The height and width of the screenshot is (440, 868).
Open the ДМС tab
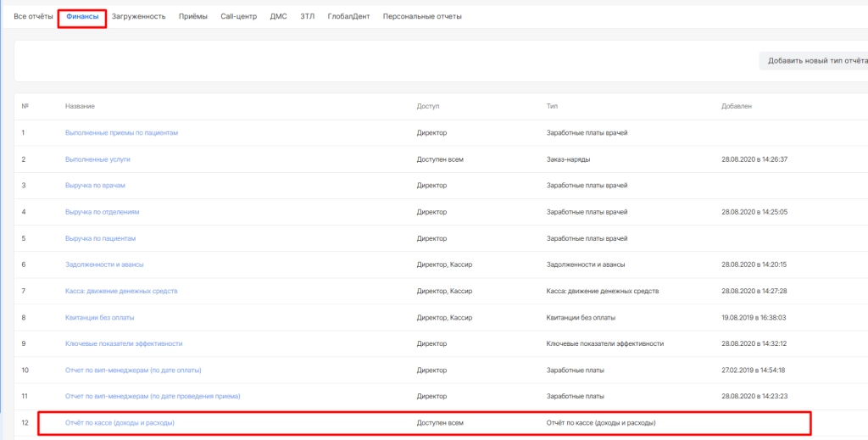coord(278,17)
